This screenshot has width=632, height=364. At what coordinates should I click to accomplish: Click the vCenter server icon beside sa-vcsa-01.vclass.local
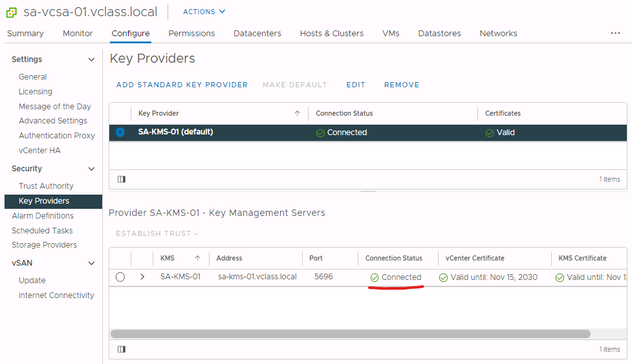(x=12, y=12)
